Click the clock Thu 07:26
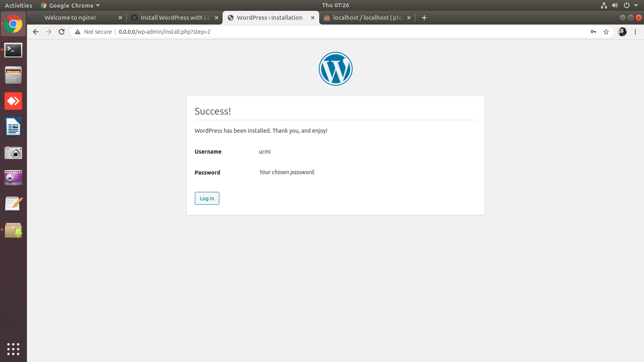Viewport: 644px width, 362px height. coord(335,5)
